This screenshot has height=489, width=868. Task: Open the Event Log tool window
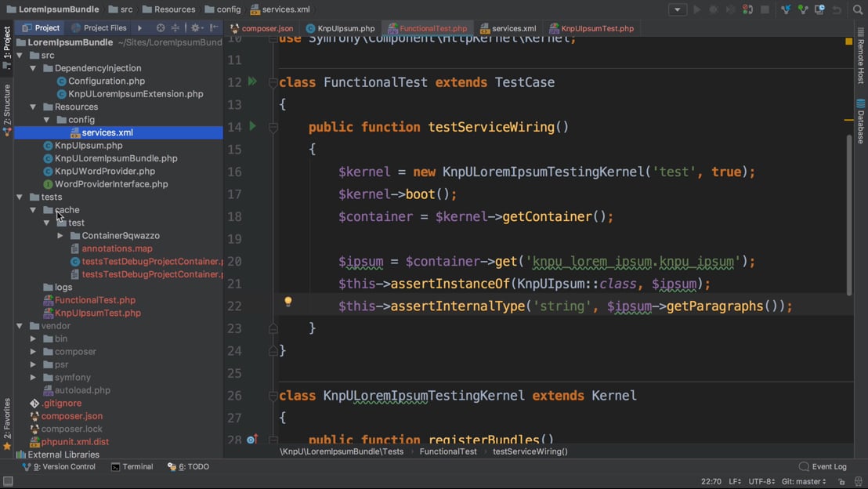(823, 466)
